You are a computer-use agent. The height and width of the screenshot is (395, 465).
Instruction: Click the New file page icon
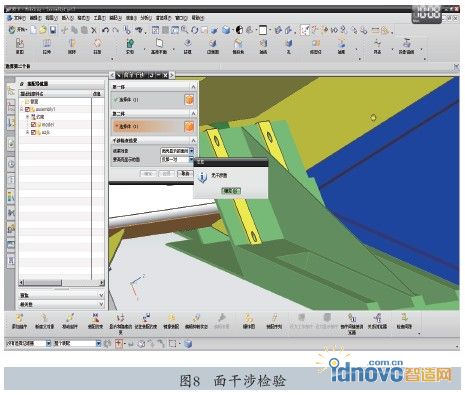[34, 30]
